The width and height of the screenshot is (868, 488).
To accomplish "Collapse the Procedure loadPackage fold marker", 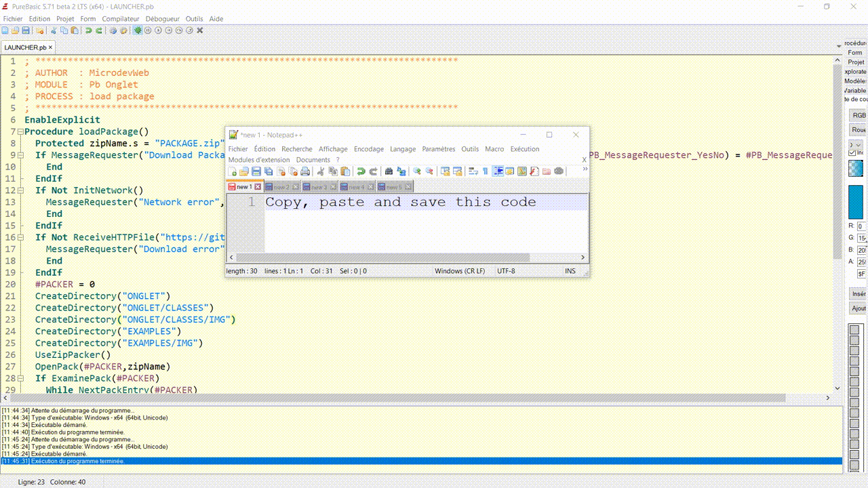I will click(20, 131).
